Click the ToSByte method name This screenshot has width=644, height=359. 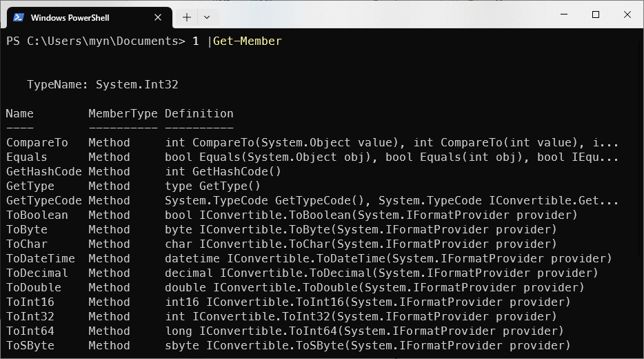click(30, 345)
